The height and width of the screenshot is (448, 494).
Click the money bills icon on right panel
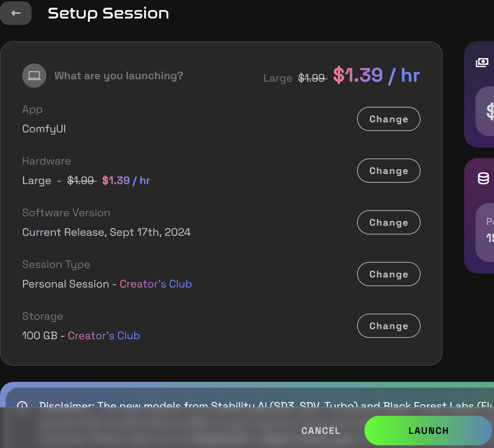[x=483, y=62]
